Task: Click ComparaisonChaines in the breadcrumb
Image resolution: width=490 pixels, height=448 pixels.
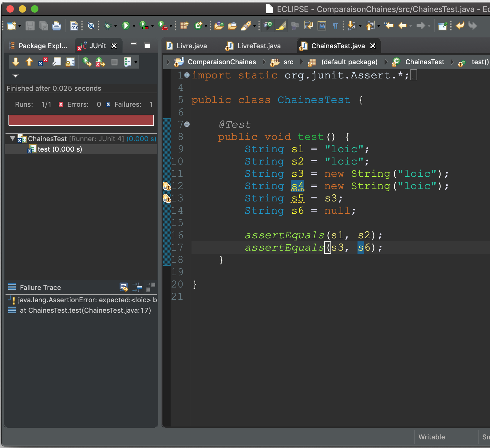Action: click(x=222, y=62)
